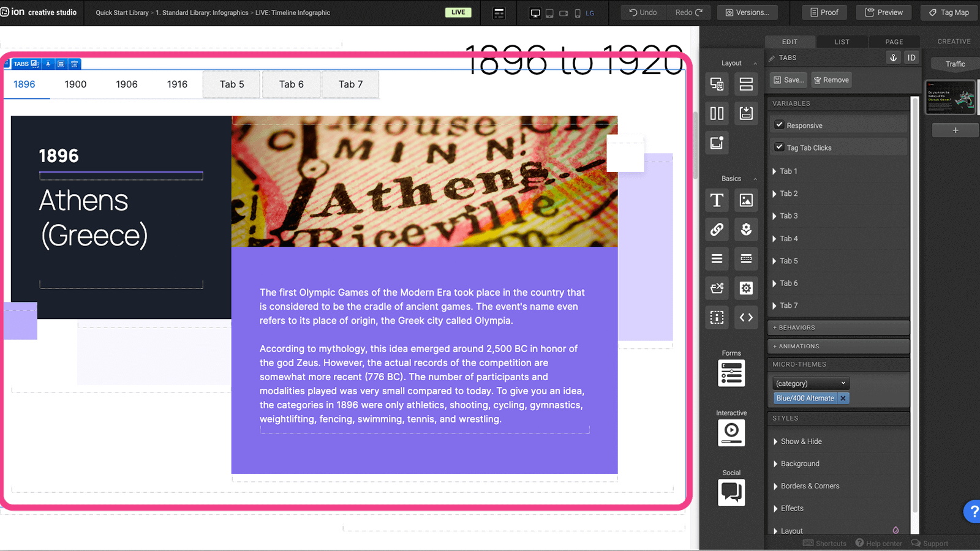
Task: Add the Social comments element icon
Action: [x=731, y=492]
